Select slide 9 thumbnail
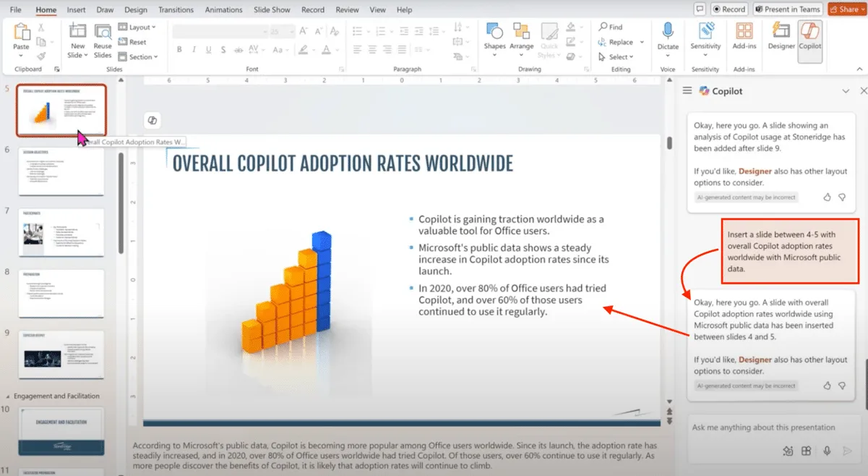Viewport: 868px width, 476px height. (x=61, y=354)
